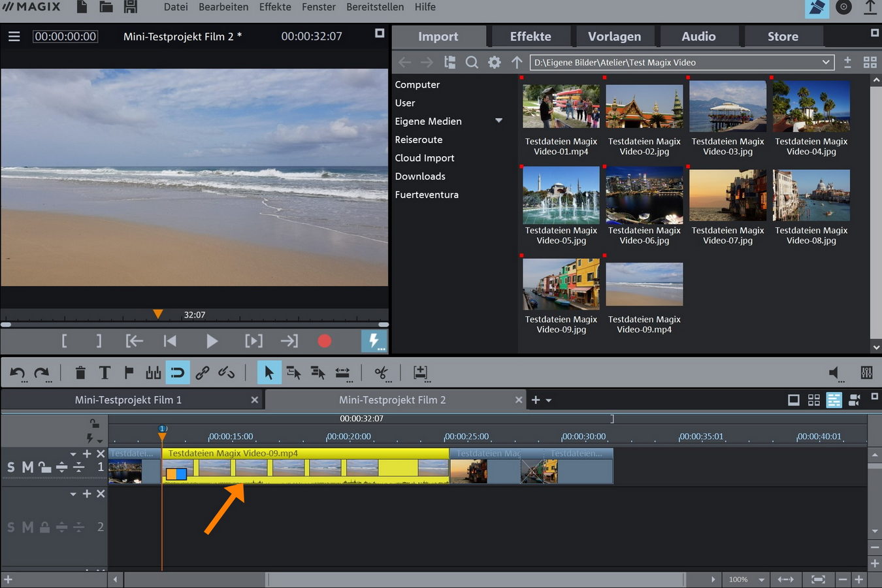Screen dimensions: 882x588
Task: Expand track 1 options arrow
Action: 73,454
